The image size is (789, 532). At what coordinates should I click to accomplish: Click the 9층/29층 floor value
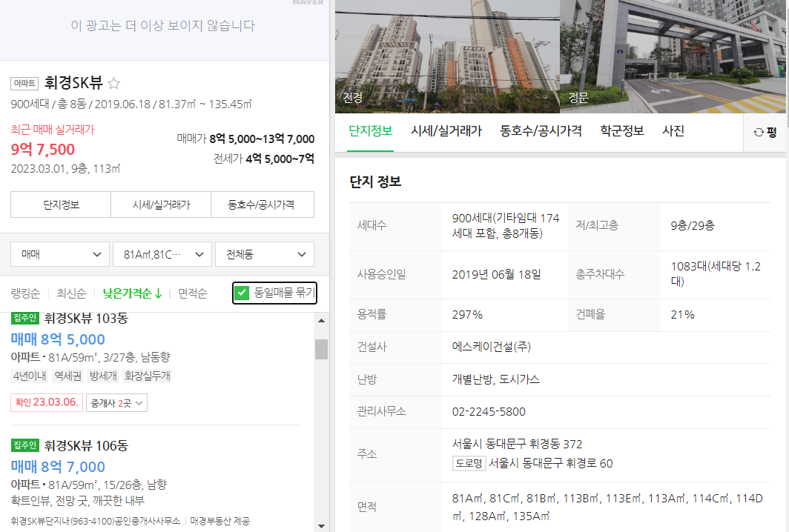[x=693, y=225]
